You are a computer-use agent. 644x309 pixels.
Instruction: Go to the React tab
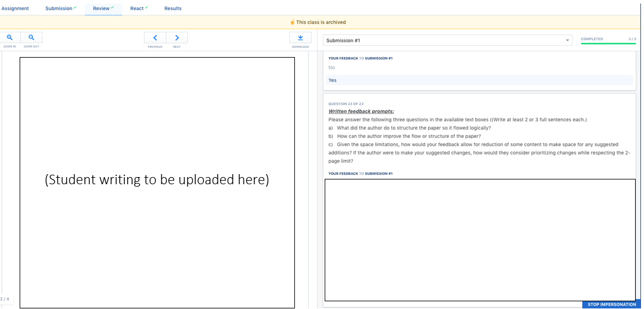pos(137,8)
